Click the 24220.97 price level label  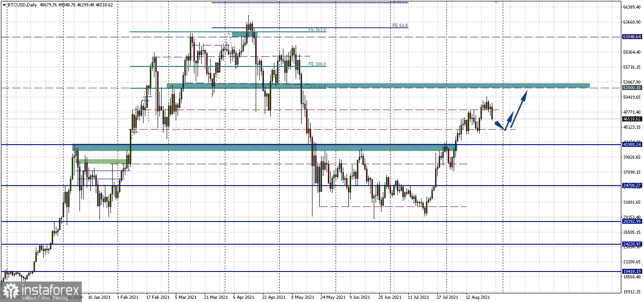pyautogui.click(x=632, y=244)
